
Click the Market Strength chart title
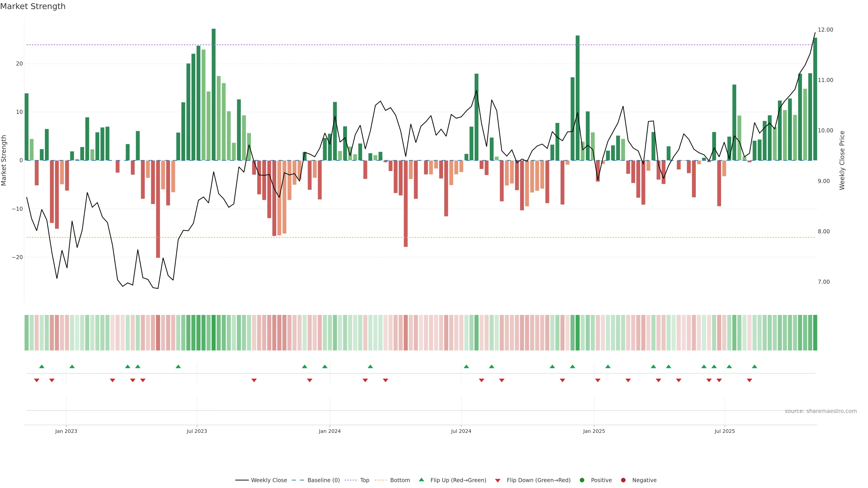coord(33,6)
